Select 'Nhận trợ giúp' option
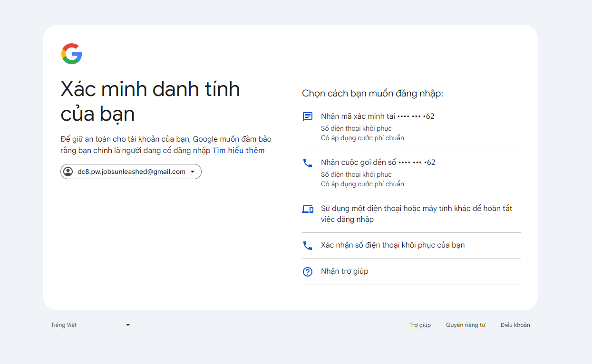The image size is (592, 364). click(411, 272)
